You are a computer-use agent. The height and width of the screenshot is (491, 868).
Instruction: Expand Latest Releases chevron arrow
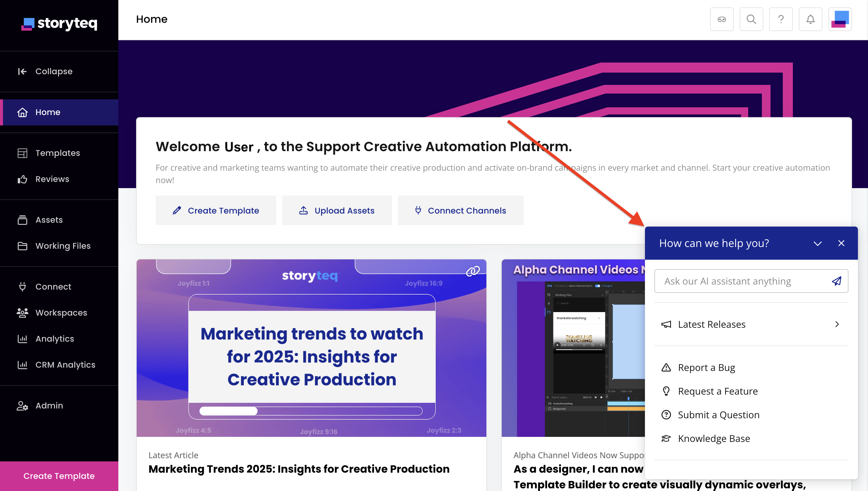pos(837,324)
